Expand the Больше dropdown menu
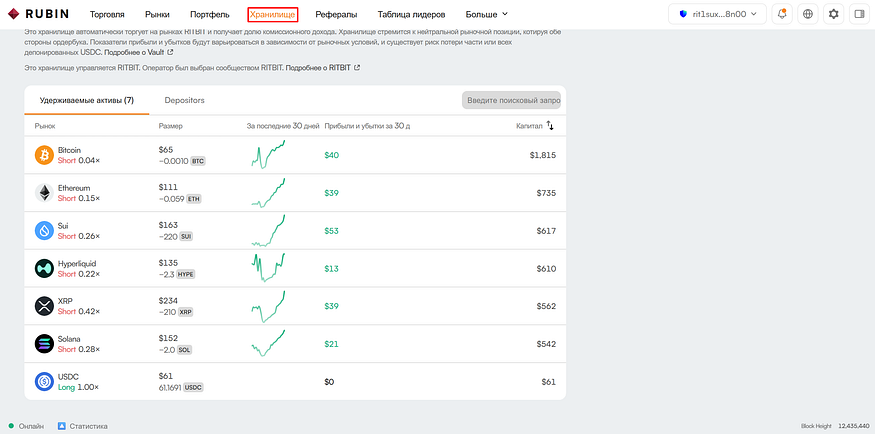The width and height of the screenshot is (875, 434). (487, 15)
